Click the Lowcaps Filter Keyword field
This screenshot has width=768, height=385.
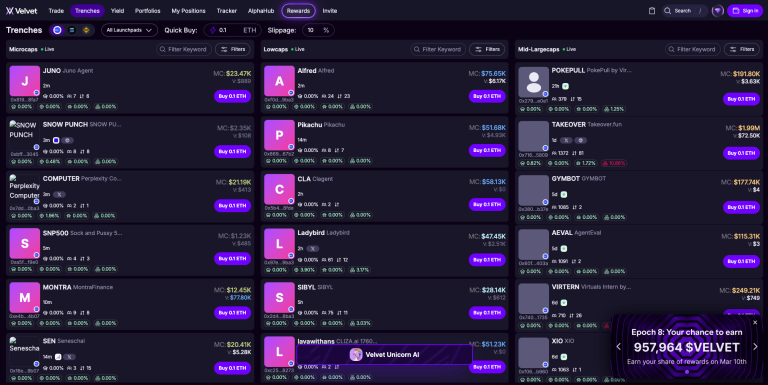click(438, 49)
